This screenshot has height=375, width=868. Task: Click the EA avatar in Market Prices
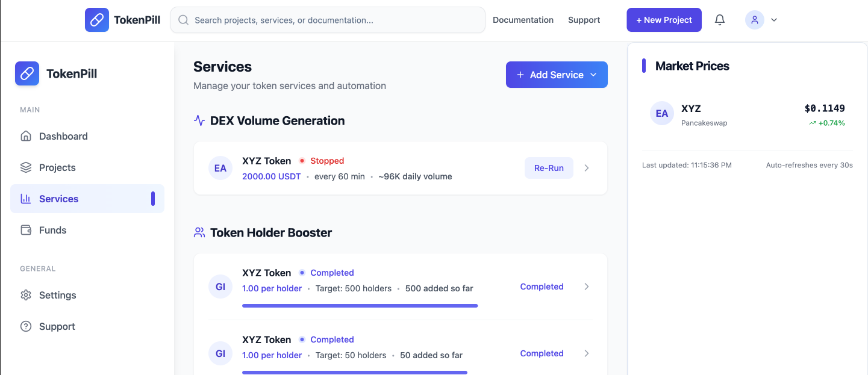(661, 114)
